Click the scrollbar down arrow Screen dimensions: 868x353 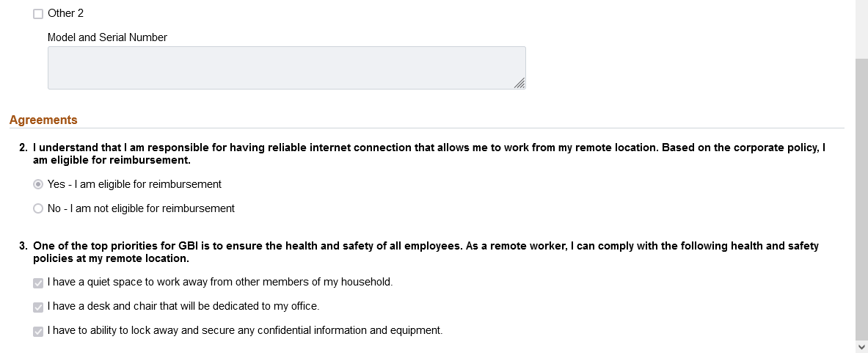pyautogui.click(x=861, y=347)
